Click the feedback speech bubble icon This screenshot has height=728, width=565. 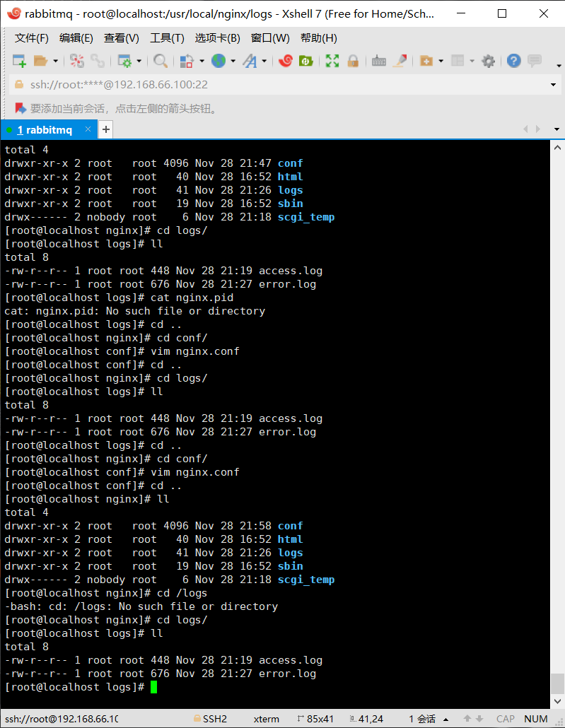click(535, 61)
